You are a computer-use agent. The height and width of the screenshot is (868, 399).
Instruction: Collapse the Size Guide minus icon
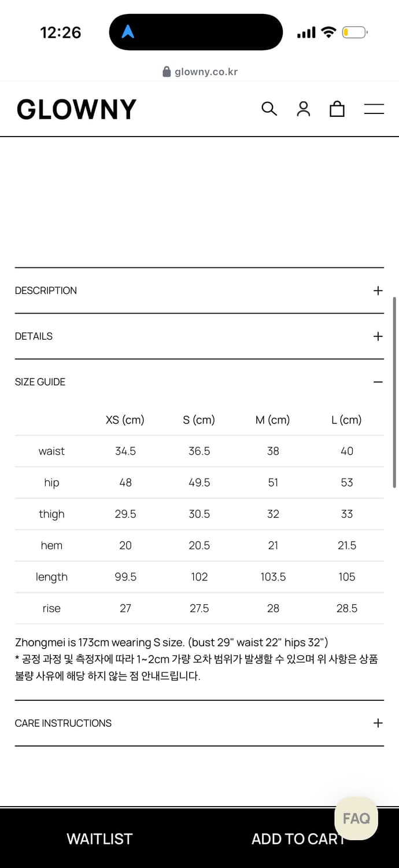tap(378, 382)
